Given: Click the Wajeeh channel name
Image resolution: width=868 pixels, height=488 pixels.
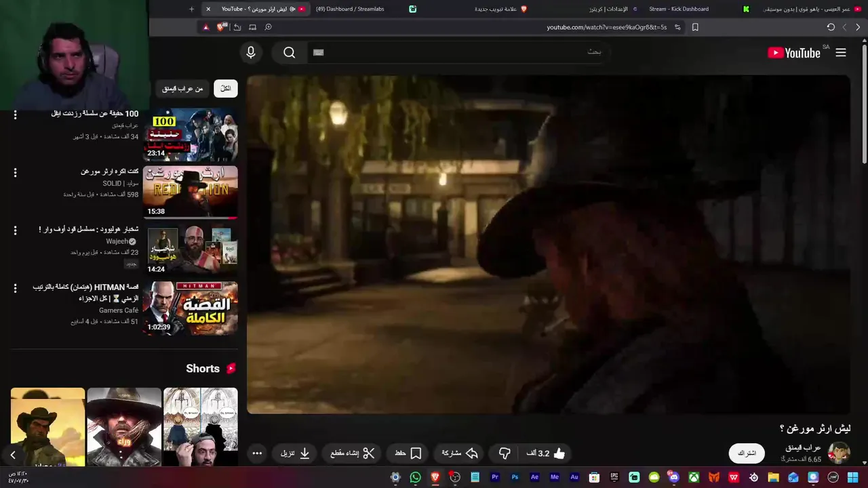Looking at the screenshot, I should (x=117, y=241).
